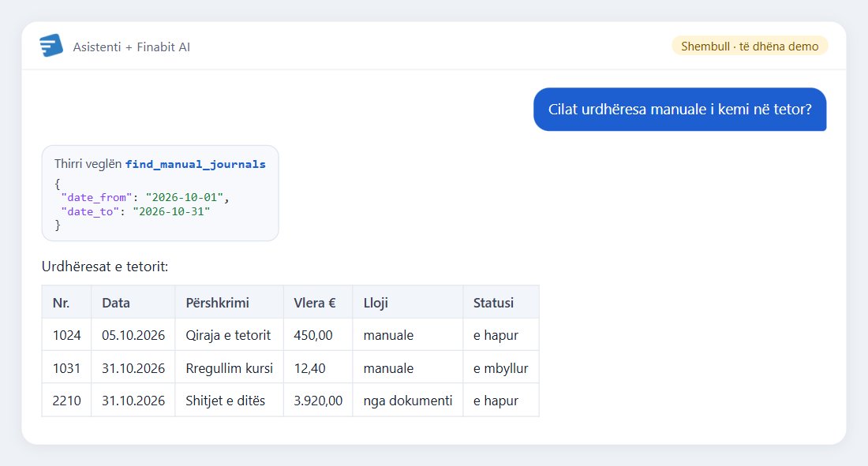Click 'Qiraja e tetorit' description

click(228, 335)
